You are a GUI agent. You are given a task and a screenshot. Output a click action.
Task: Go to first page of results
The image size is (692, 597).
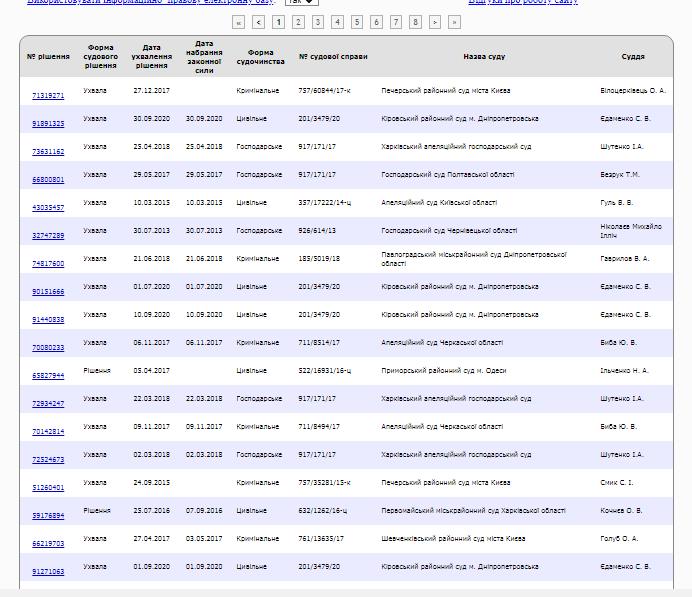pos(238,21)
